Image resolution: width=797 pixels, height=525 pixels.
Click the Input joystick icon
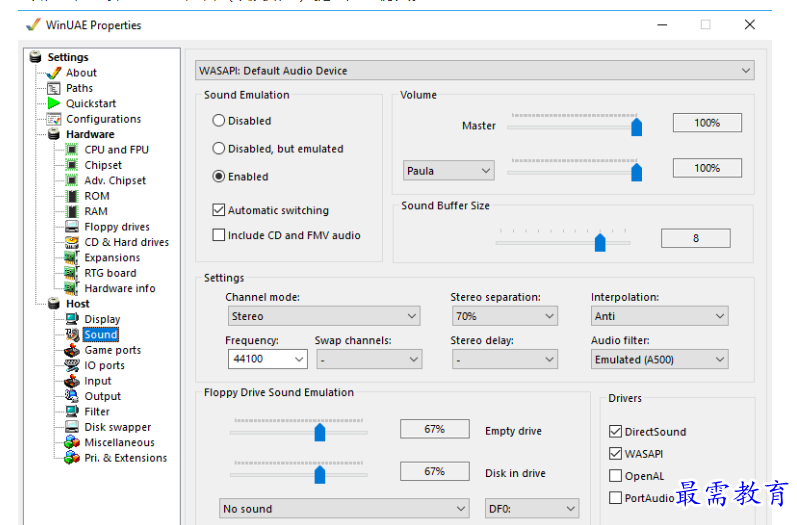pos(72,381)
